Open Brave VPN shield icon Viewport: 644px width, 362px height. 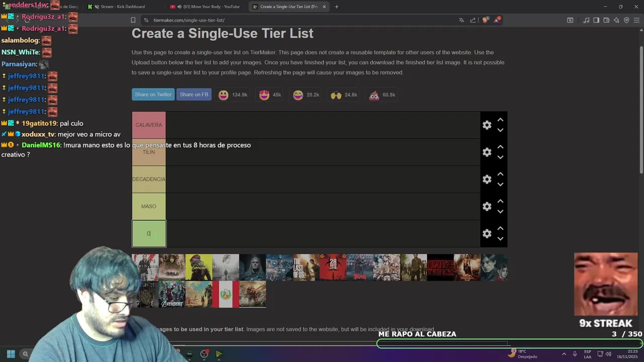[626, 20]
